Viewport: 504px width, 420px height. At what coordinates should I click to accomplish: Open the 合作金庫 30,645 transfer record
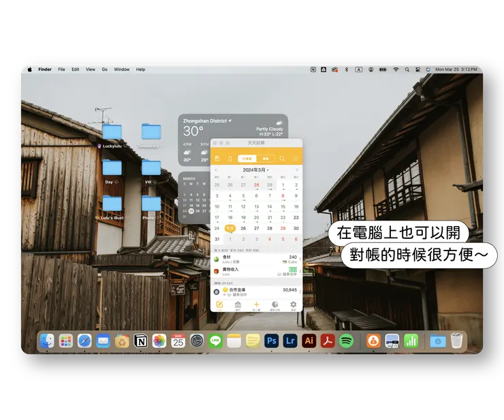point(256,292)
